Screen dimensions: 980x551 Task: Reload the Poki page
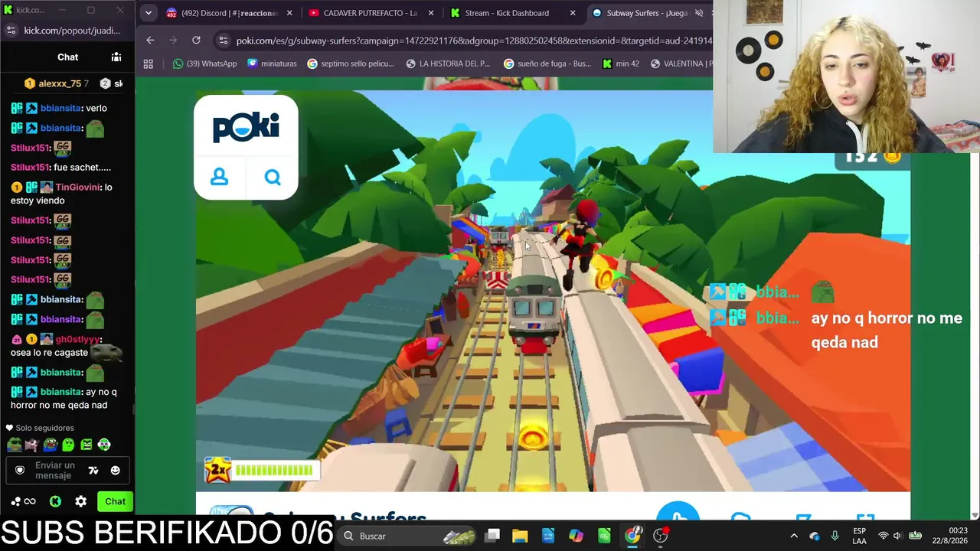tap(196, 41)
